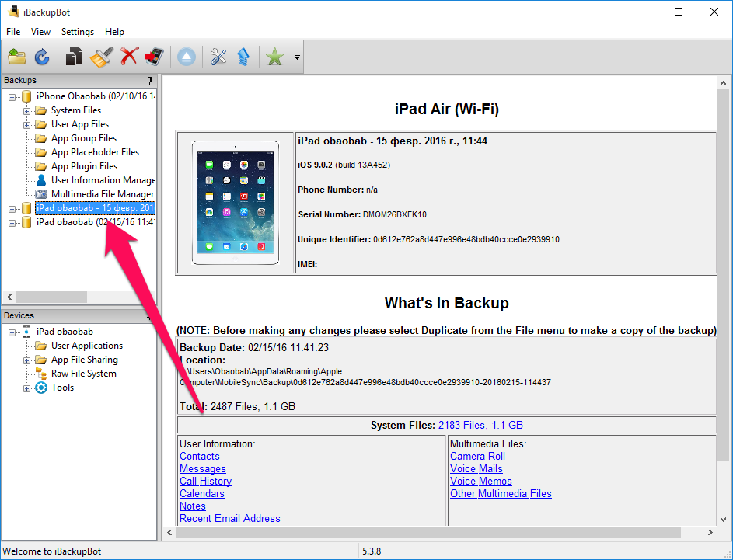Click the blue refresh arrow icon

[42, 57]
